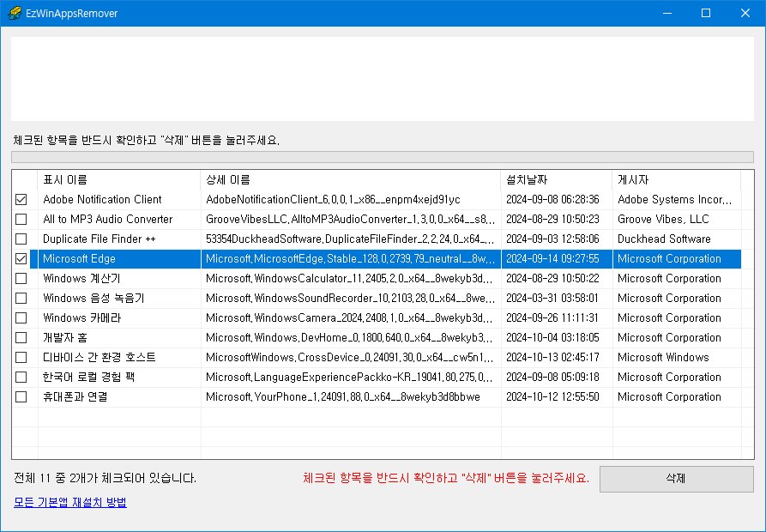Click the Microsoft.YourPhone detail name
The height and width of the screenshot is (532, 766).
pyautogui.click(x=343, y=396)
